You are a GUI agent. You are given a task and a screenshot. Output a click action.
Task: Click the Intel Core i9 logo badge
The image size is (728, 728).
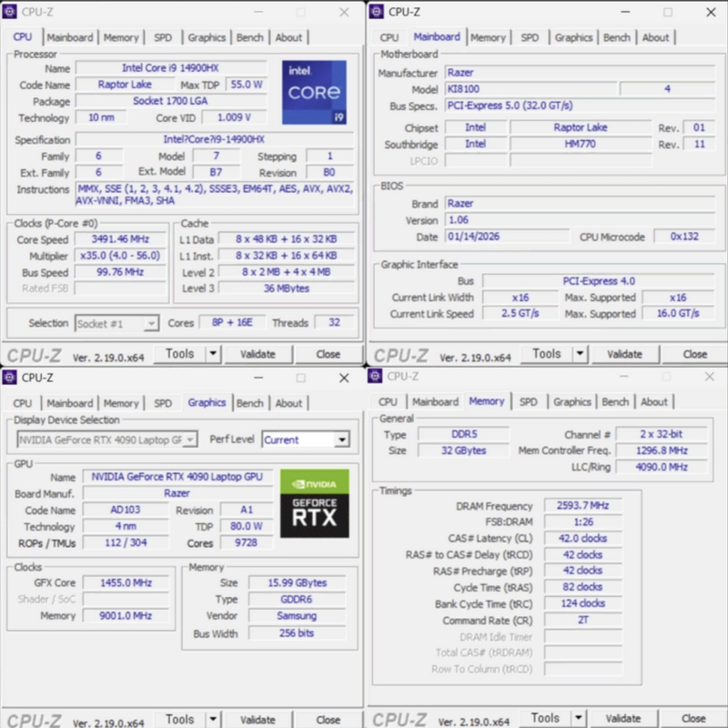pos(314,92)
